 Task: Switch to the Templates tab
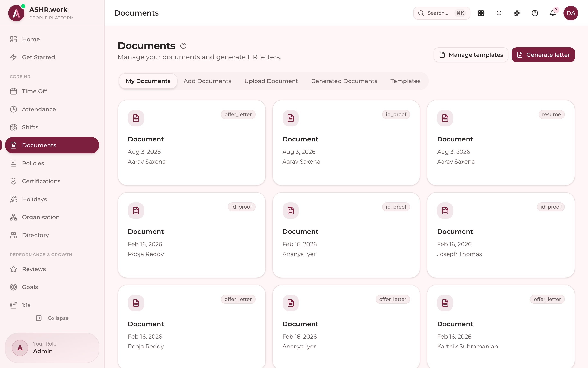coord(405,81)
